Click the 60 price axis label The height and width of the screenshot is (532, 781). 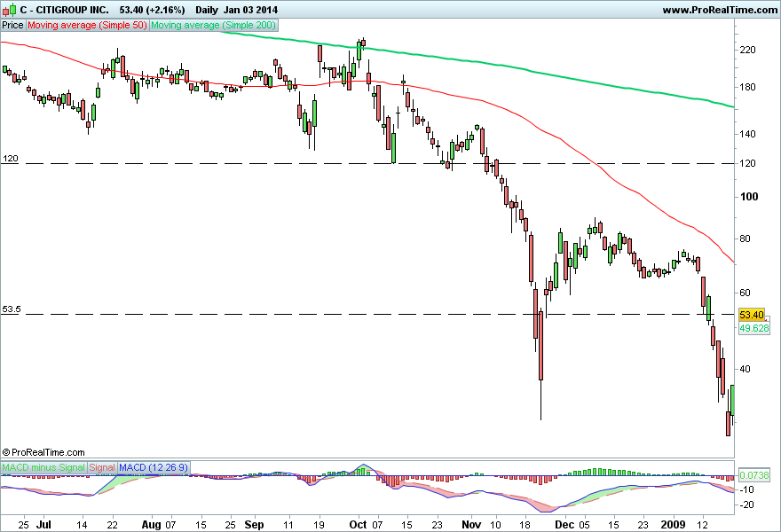click(x=745, y=293)
